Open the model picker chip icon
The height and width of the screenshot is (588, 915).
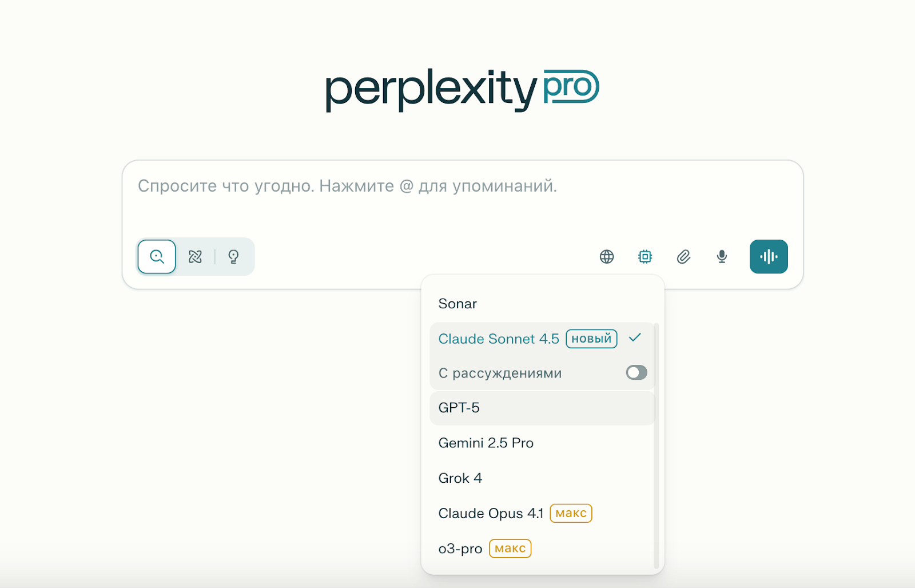point(645,256)
